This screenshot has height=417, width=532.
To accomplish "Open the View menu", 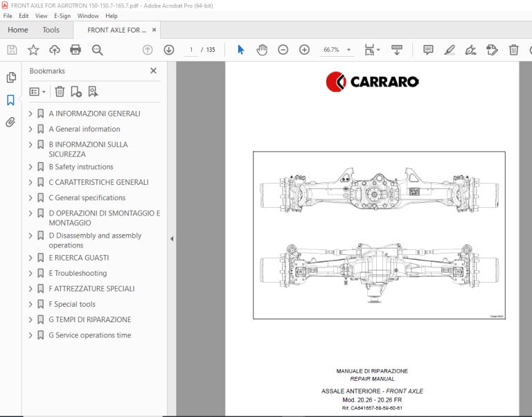I will (41, 16).
